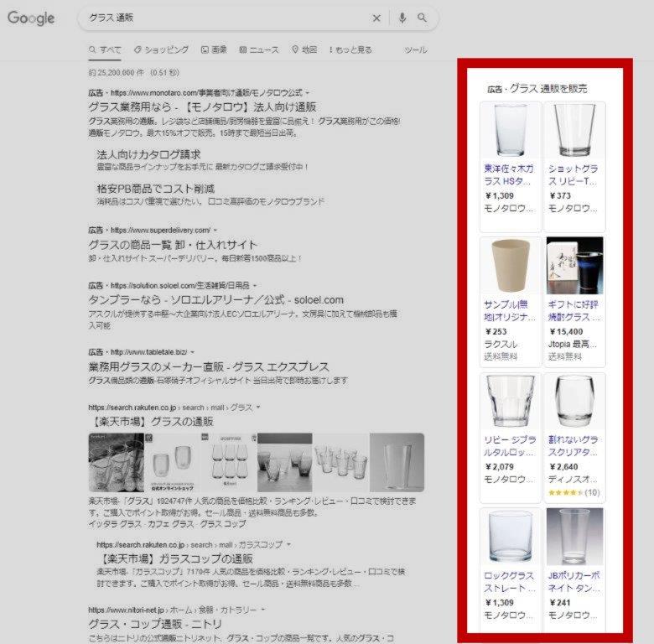Open the グラスの商品一覧 卸・仕入れサイト link

[173, 245]
